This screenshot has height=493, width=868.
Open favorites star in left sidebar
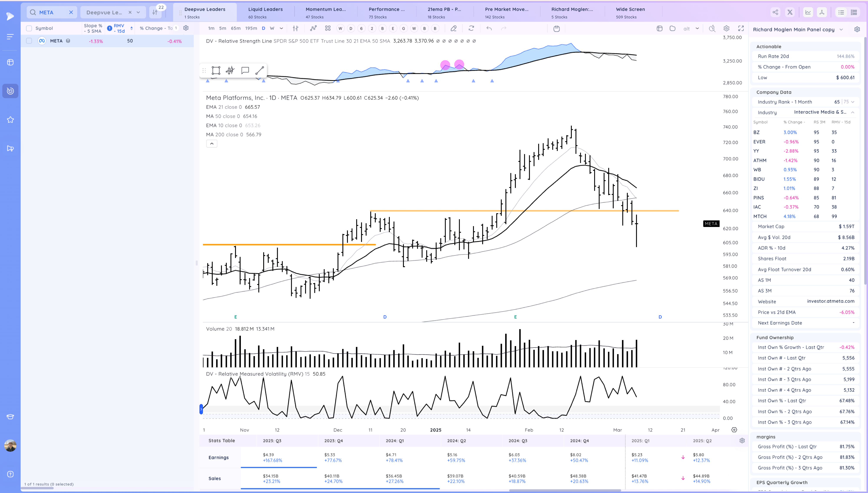tap(10, 120)
